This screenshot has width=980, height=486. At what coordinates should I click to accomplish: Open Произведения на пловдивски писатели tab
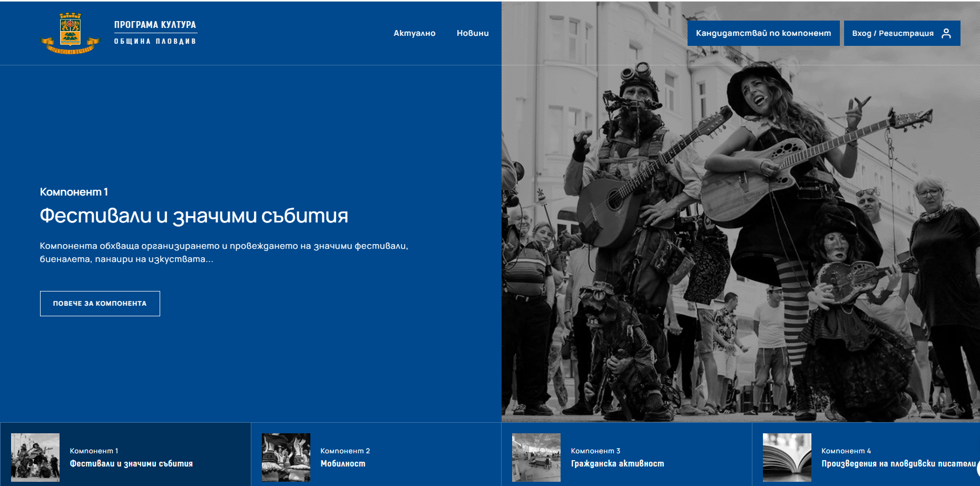(x=898, y=464)
